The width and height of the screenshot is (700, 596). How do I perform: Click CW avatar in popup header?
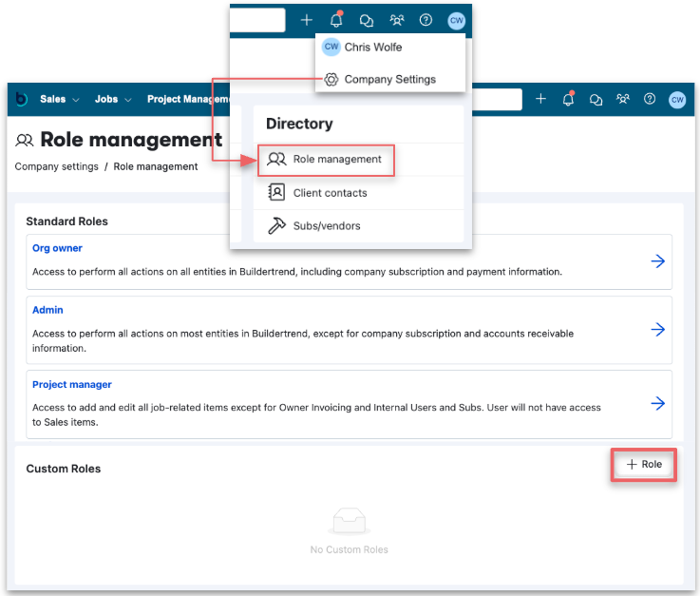456,21
